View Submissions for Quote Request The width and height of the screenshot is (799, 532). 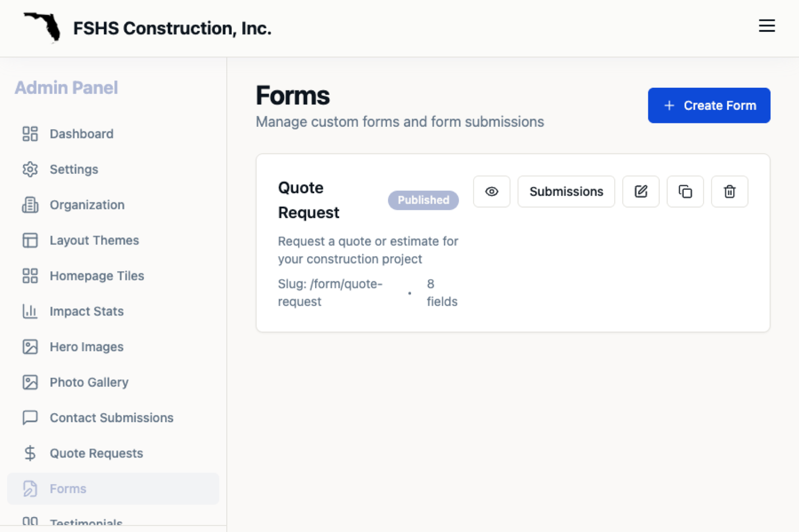566,192
